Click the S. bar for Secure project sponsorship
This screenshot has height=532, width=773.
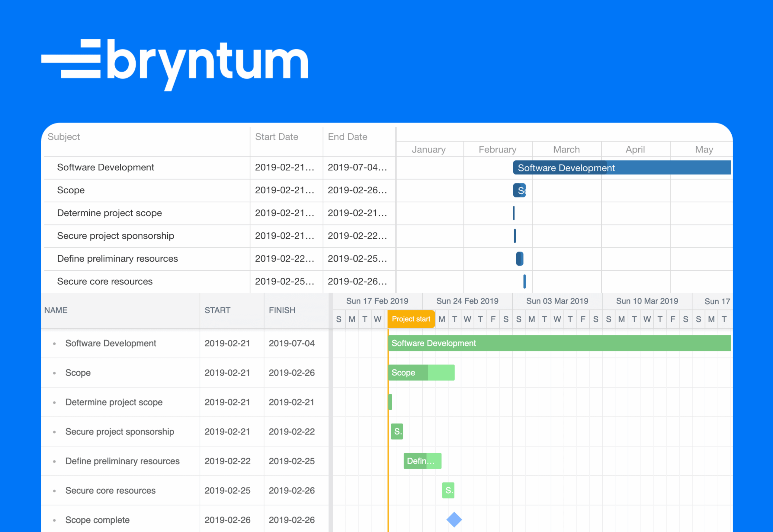(396, 431)
